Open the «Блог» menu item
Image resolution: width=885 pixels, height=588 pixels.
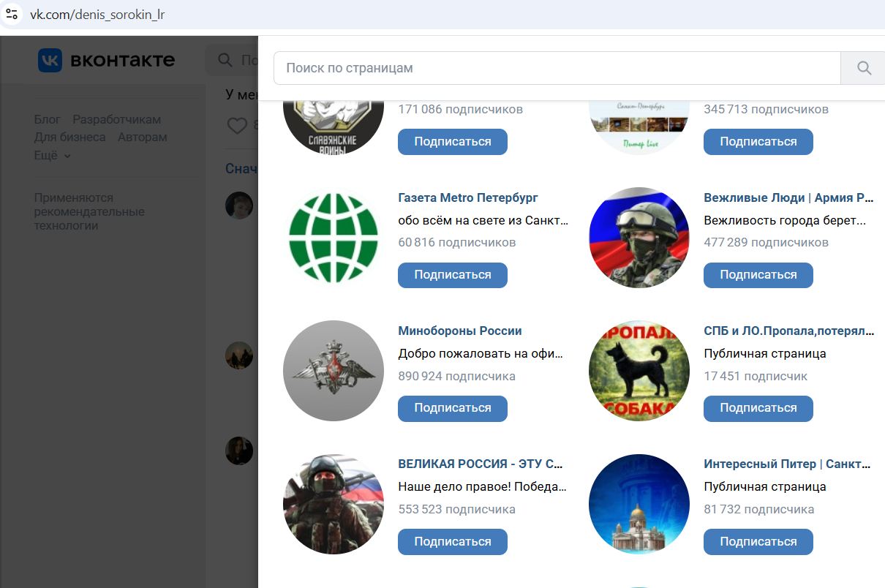(47, 118)
